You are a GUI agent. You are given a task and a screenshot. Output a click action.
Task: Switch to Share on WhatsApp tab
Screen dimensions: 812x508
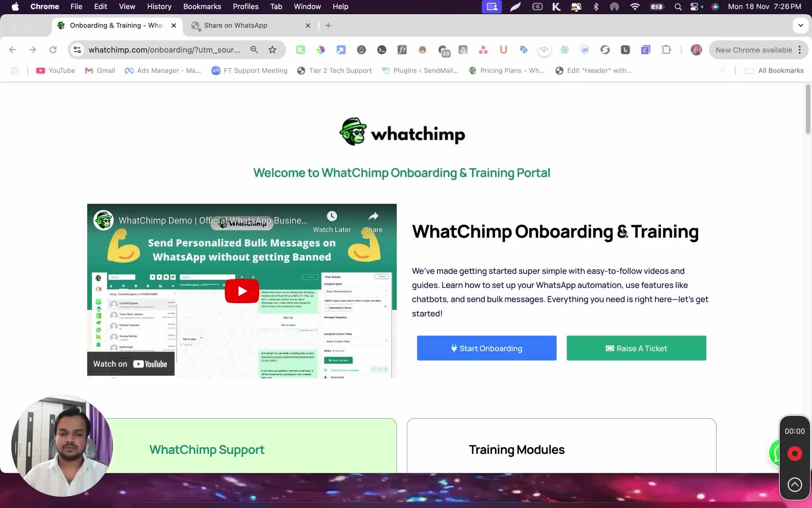click(x=235, y=25)
